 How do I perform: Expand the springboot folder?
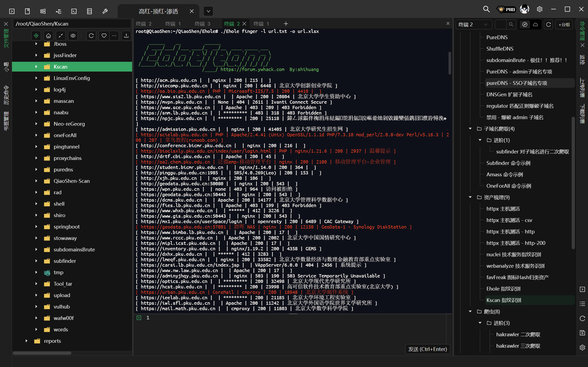[36, 227]
